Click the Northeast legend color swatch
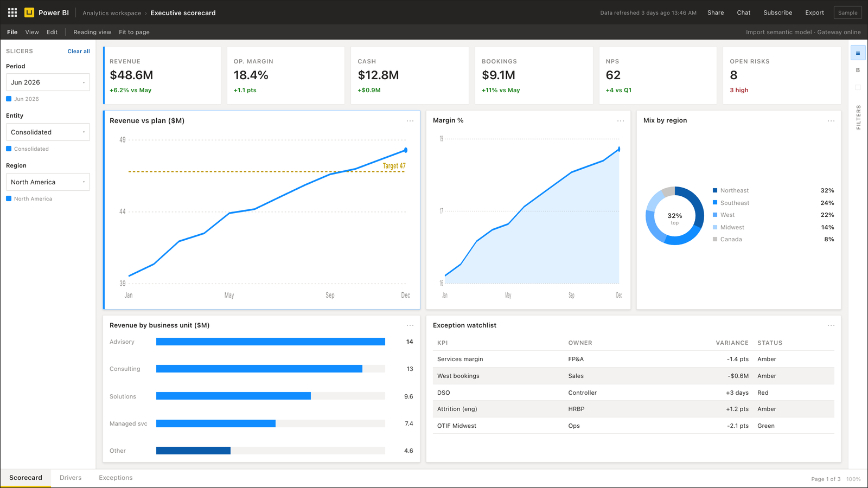The image size is (868, 488). coord(715,190)
